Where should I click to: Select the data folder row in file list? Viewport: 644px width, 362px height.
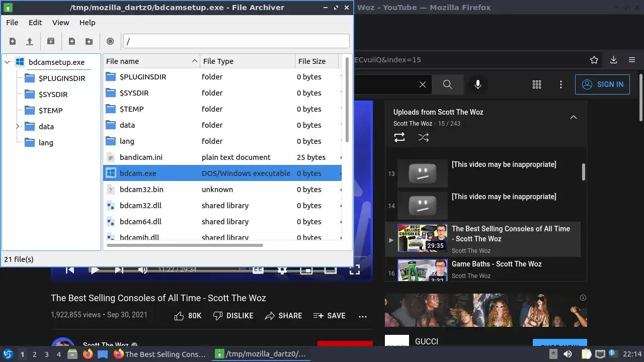coord(222,125)
